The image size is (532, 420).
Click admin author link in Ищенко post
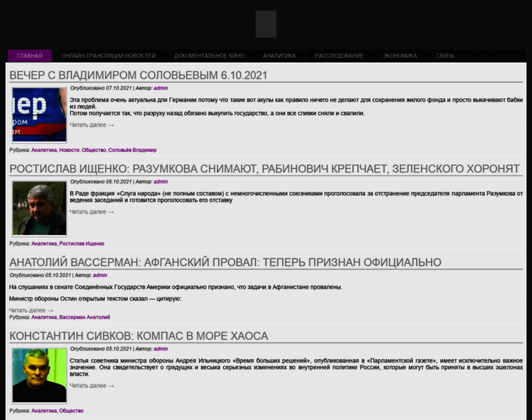[161, 181]
